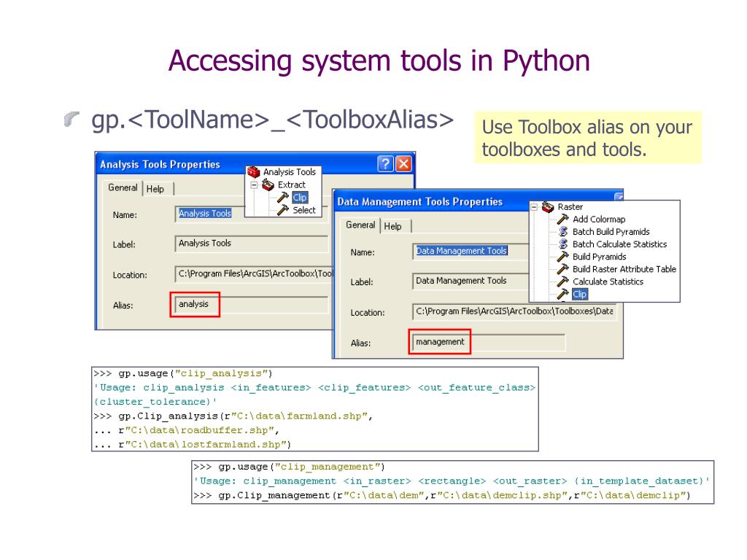
Task: Click the hammer icon beside Select
Action: pos(283,210)
